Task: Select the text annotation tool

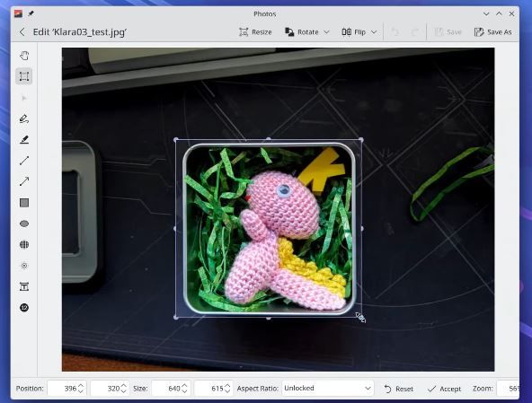Action: click(x=24, y=286)
